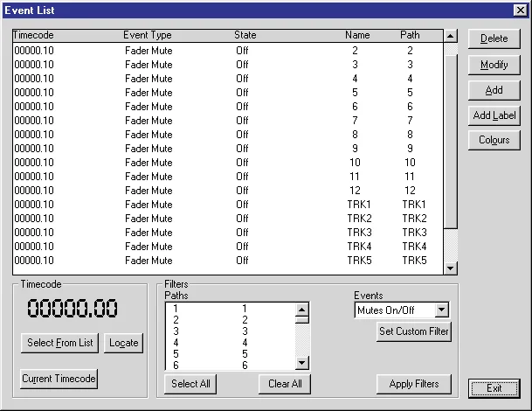The image size is (532, 411).
Task: Select the event row with name 12
Action: [228, 191]
